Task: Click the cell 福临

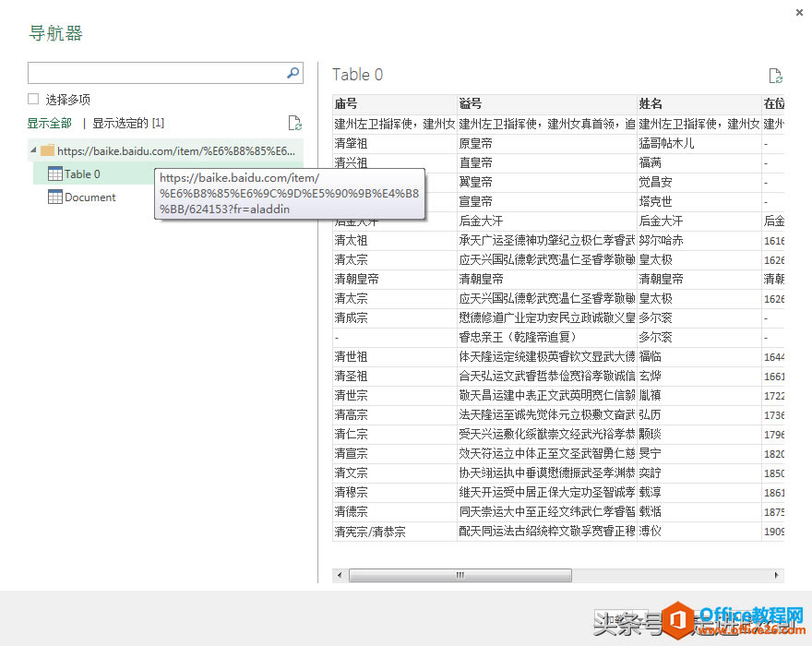Action: [x=699, y=356]
